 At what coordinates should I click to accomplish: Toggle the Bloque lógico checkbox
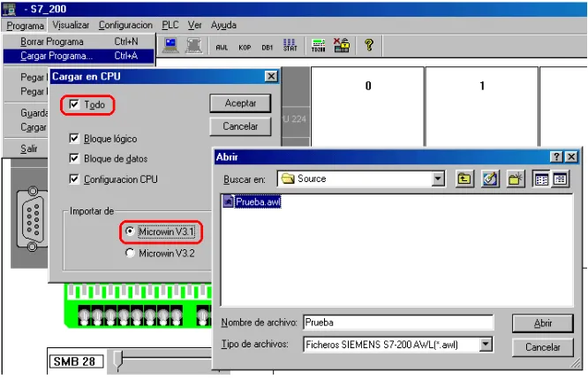click(74, 139)
